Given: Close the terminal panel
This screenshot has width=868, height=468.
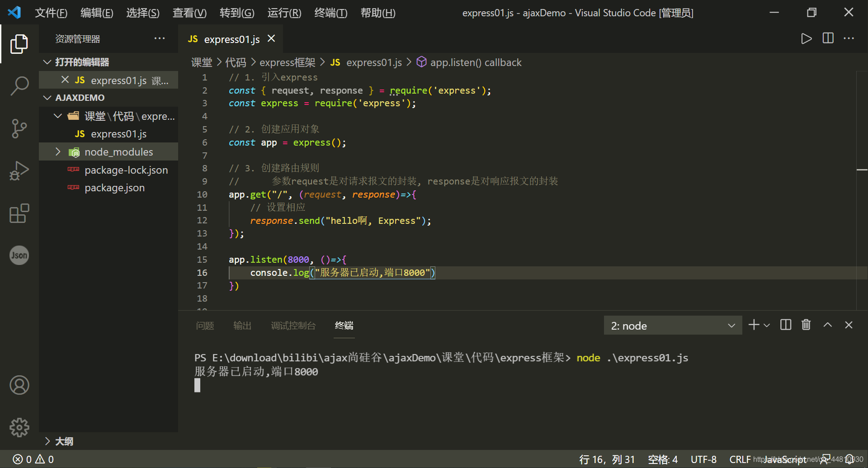Looking at the screenshot, I should 849,325.
